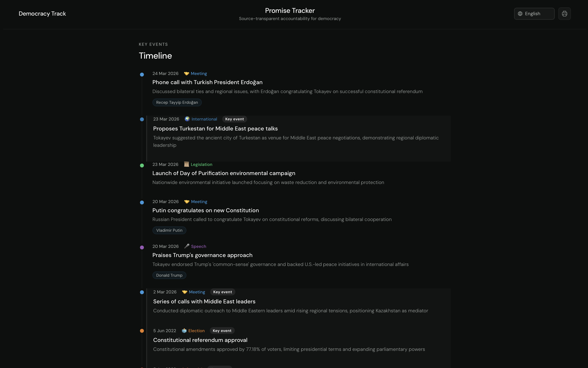Click the globe icon next to International

pos(187,119)
